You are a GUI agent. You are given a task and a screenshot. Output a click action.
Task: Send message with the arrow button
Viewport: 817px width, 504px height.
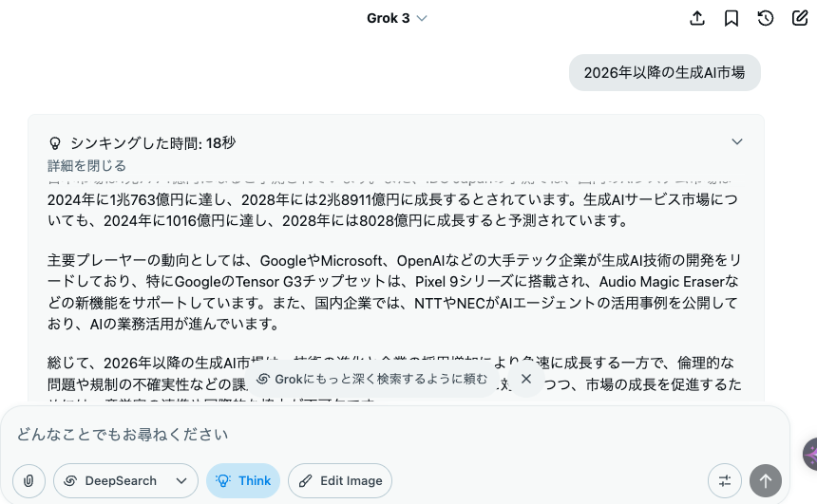(766, 480)
